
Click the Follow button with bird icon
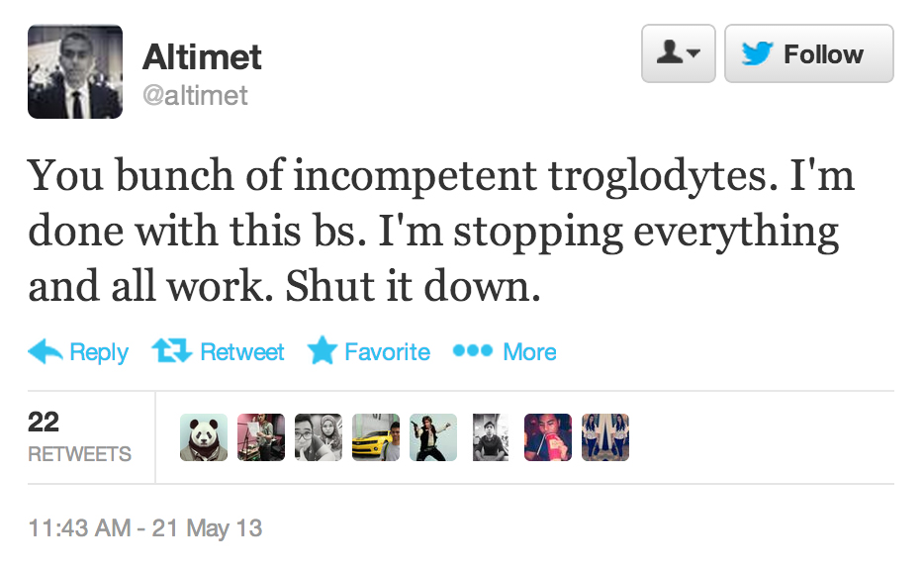808,54
